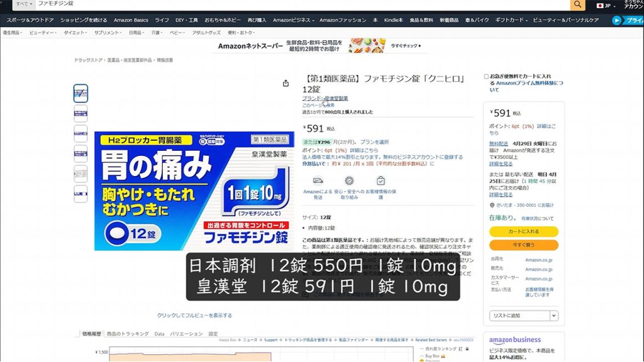The height and width of the screenshot is (362, 644).
Task: Open the リストに追加 dropdown arrow
Action: click(x=553, y=315)
